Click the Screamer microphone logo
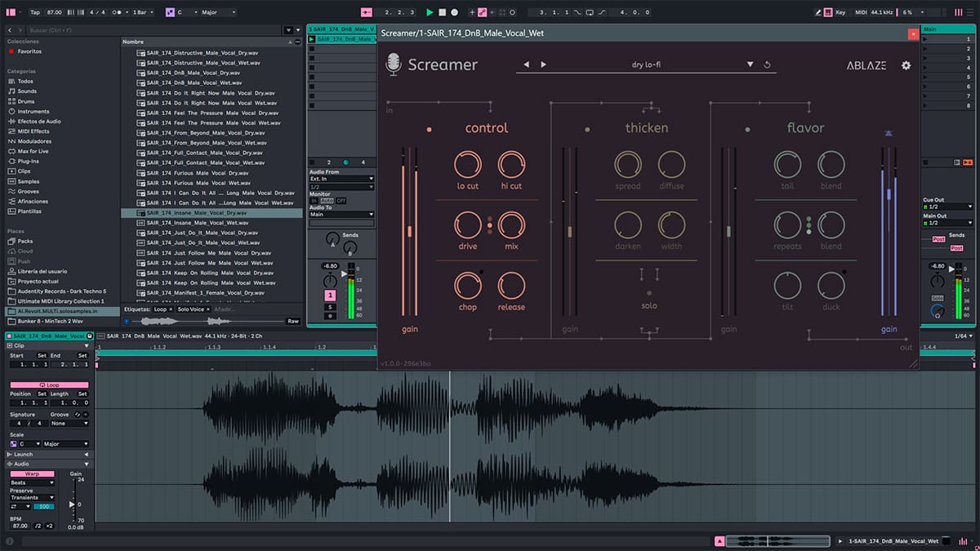 point(394,65)
